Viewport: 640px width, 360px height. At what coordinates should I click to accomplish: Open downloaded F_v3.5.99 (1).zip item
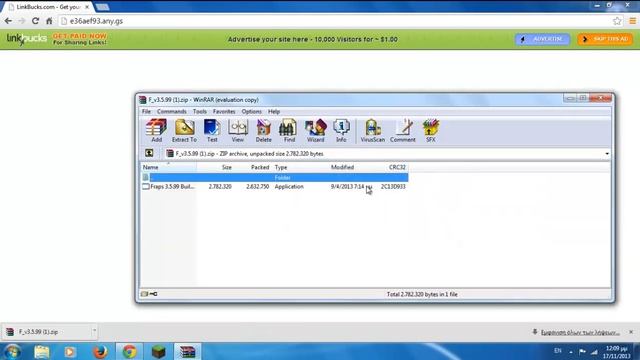46,332
